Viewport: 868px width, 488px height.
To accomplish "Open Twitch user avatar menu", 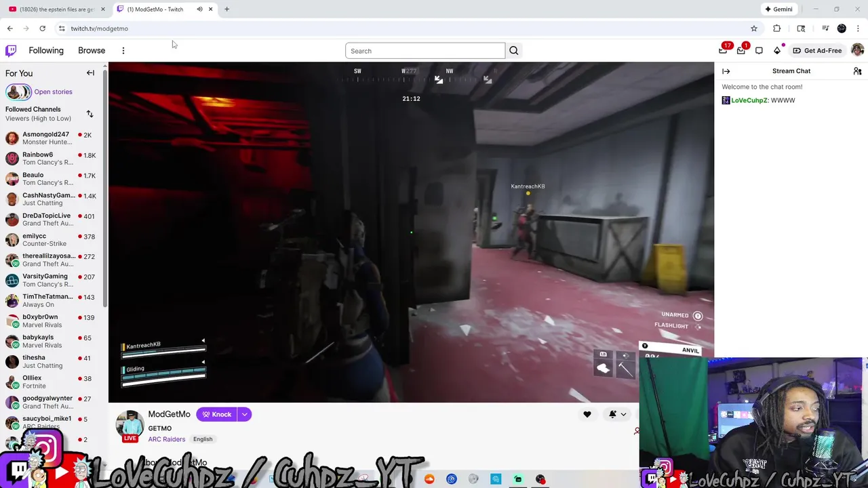I will pyautogui.click(x=857, y=50).
